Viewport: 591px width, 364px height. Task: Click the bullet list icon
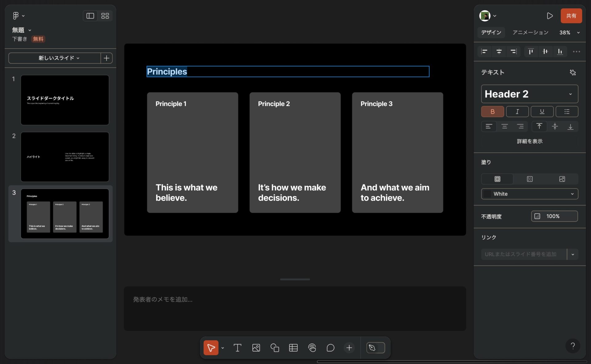[x=567, y=111]
